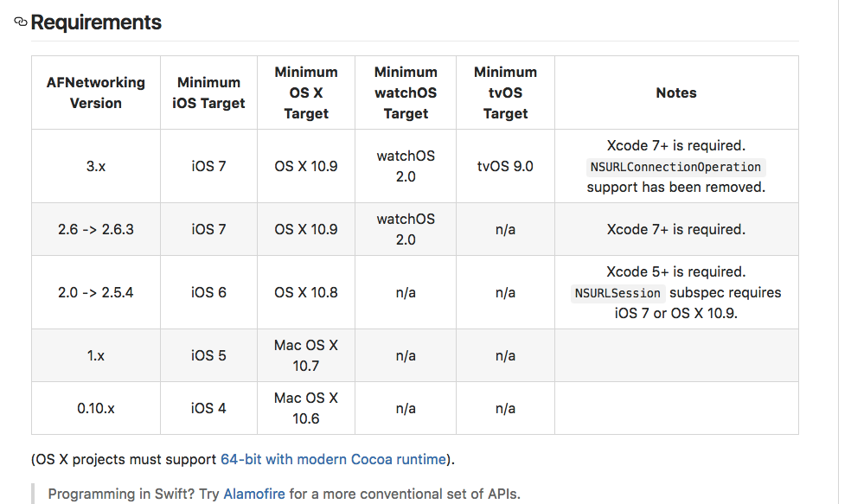Viewport: 851px width, 504px height.
Task: Select the Notes column header
Action: [x=675, y=93]
